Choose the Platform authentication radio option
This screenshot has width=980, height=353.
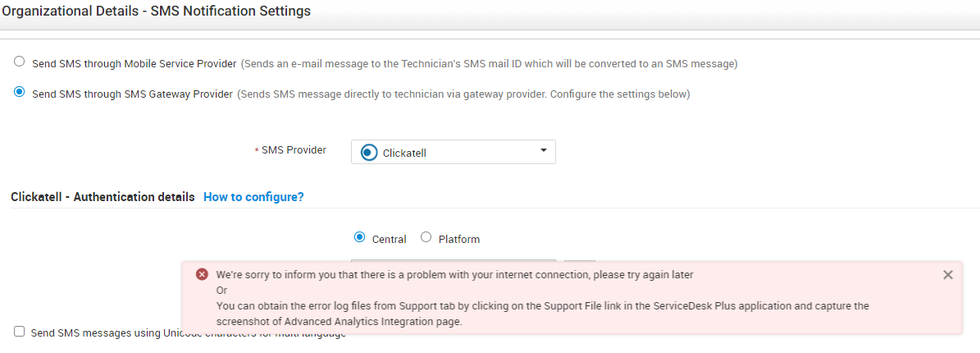pyautogui.click(x=426, y=238)
